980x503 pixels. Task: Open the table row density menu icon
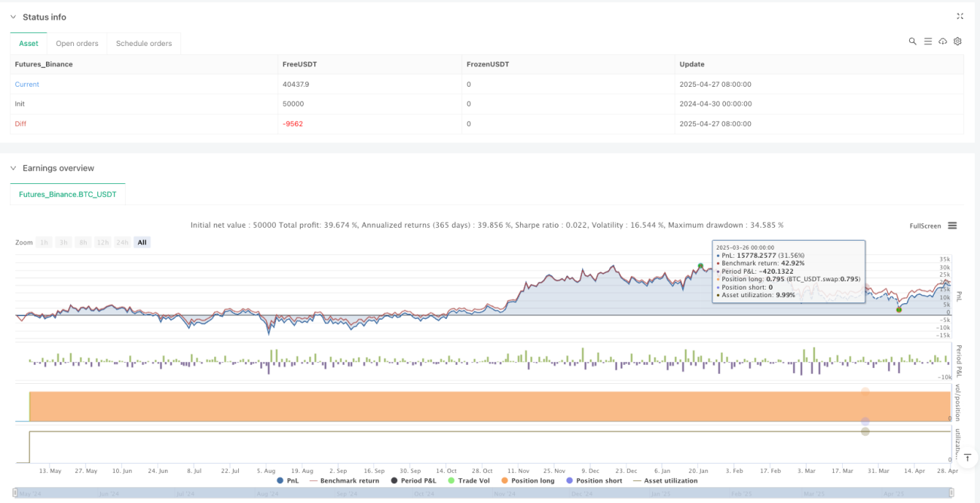tap(928, 41)
